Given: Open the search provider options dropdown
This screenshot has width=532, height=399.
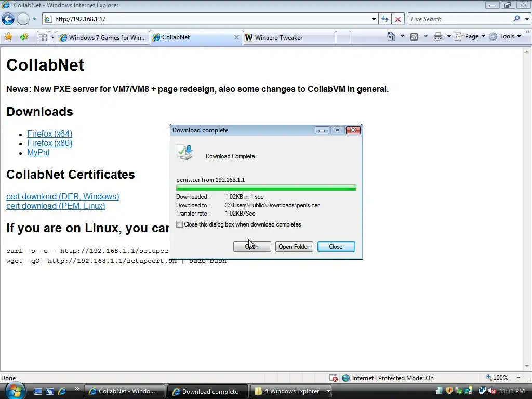Looking at the screenshot, I should click(527, 19).
